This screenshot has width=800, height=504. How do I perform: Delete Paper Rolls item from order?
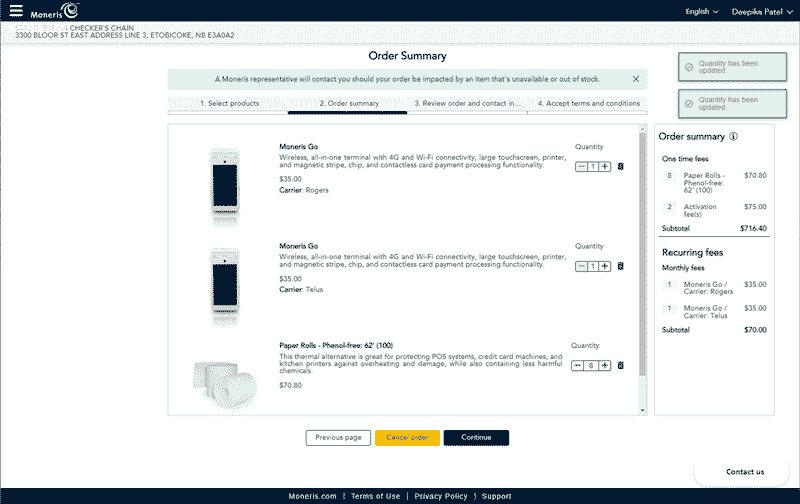tap(620, 365)
